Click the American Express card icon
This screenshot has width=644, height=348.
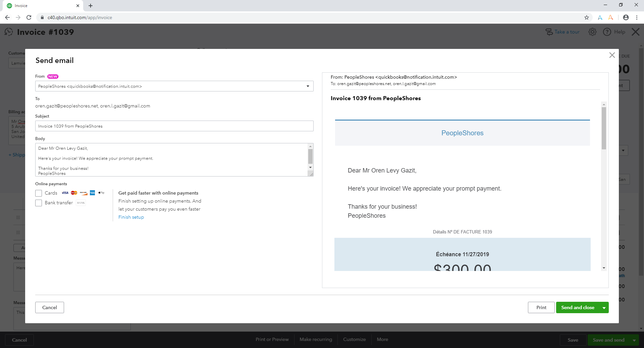point(92,193)
